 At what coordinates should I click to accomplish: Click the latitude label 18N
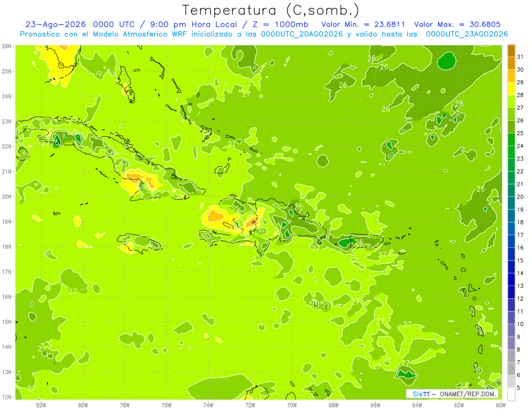7,247
